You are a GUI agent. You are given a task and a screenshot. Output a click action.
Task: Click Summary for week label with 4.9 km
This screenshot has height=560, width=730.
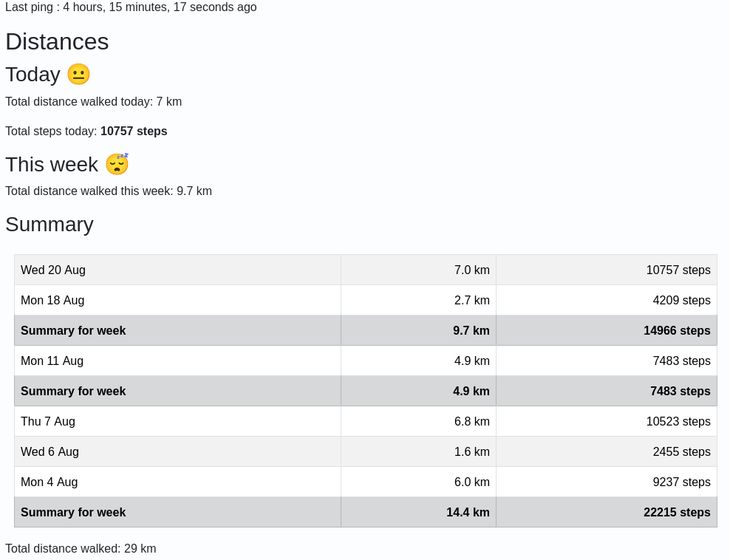click(x=73, y=391)
